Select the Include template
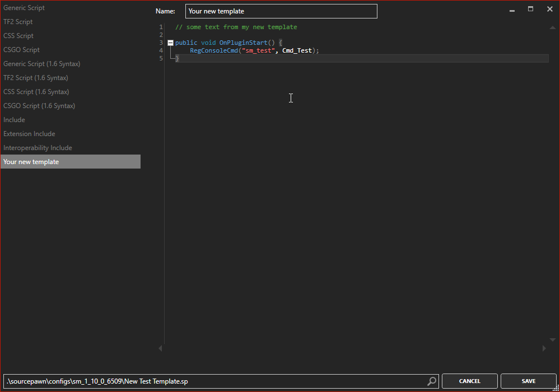Viewport: 560px width, 392px height. pyautogui.click(x=71, y=120)
